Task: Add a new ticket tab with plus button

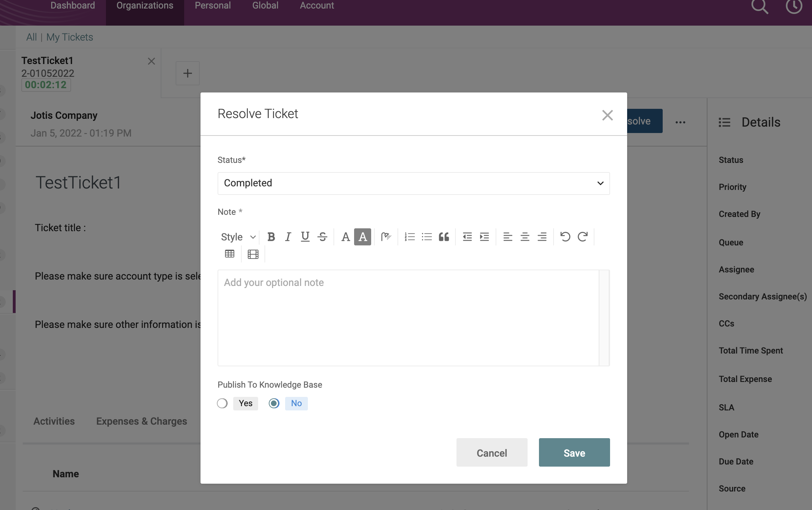Action: (x=188, y=73)
